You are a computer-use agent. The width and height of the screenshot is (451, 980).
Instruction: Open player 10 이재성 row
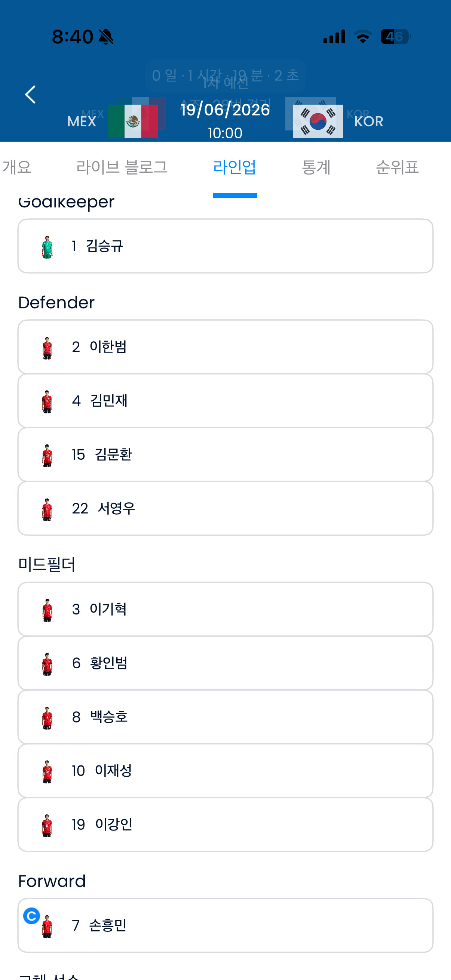(x=225, y=771)
